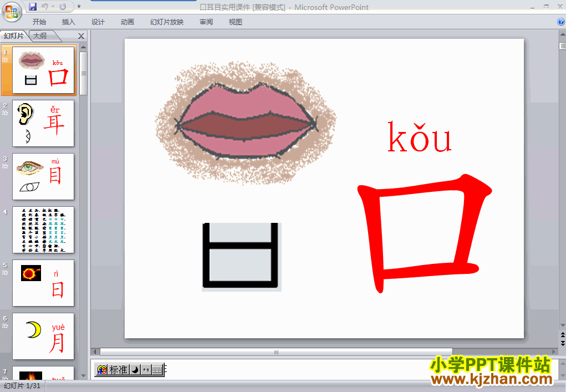The width and height of the screenshot is (566, 392).
Task: Click the thumbnail pane scroll up arrow
Action: click(83, 47)
